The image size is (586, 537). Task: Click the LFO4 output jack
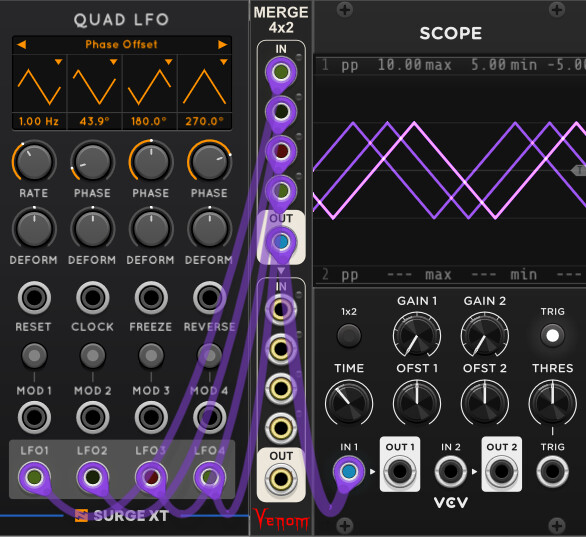point(210,477)
